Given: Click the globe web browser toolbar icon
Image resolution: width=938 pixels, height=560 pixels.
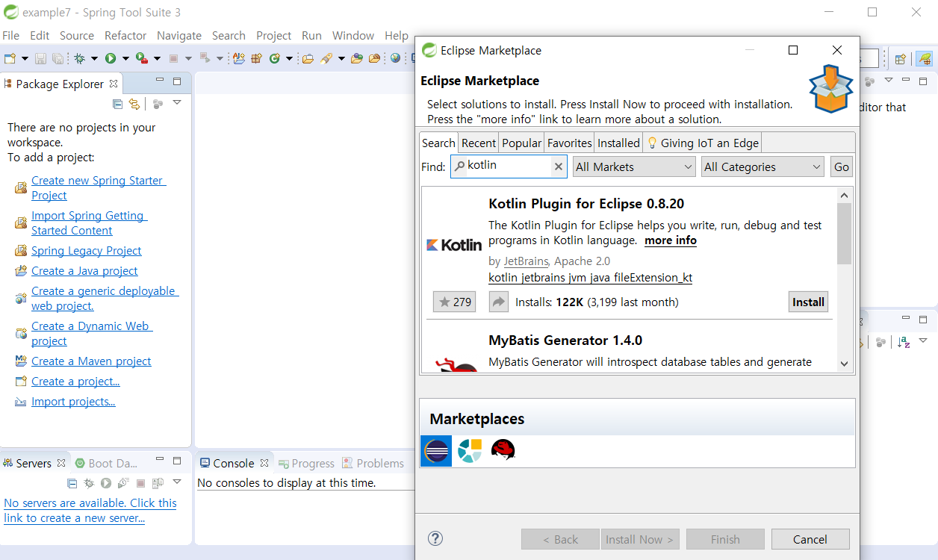Looking at the screenshot, I should [395, 58].
